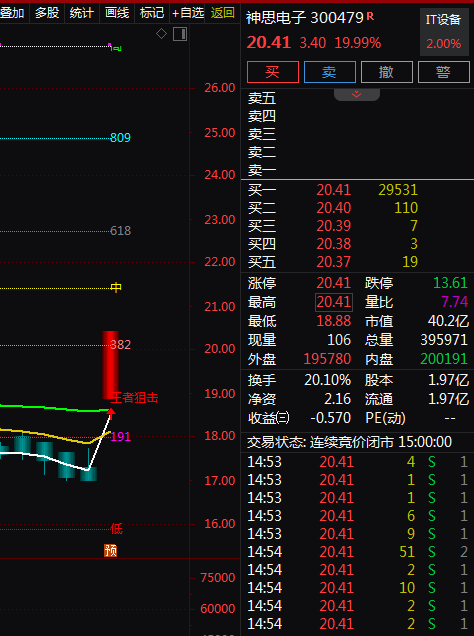
Task: Click the 买一 price 20.41
Action: [333, 190]
